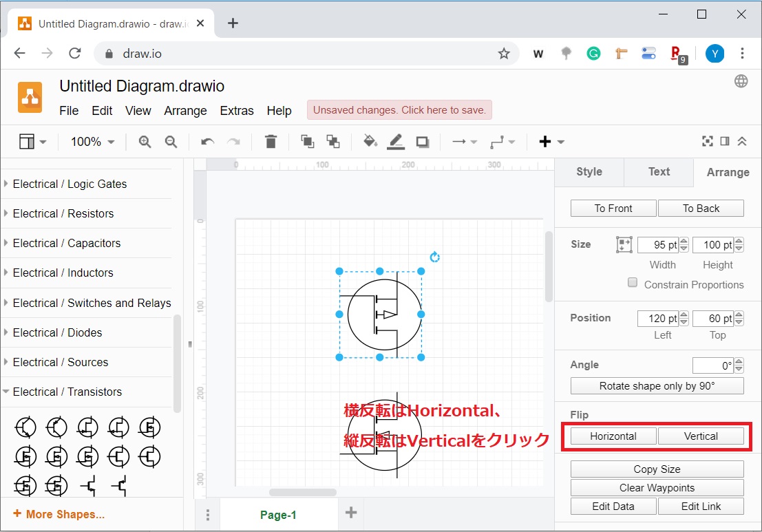Click the Line Color pencil icon

396,142
